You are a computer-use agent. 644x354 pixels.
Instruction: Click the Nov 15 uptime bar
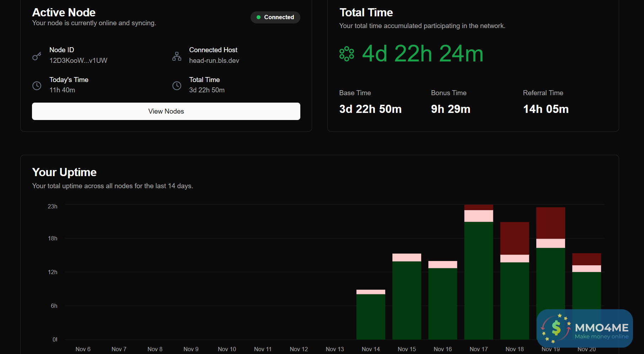[407, 296]
